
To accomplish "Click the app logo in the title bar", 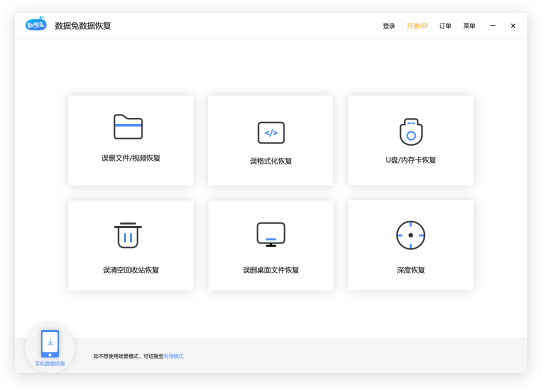I will 36,24.
